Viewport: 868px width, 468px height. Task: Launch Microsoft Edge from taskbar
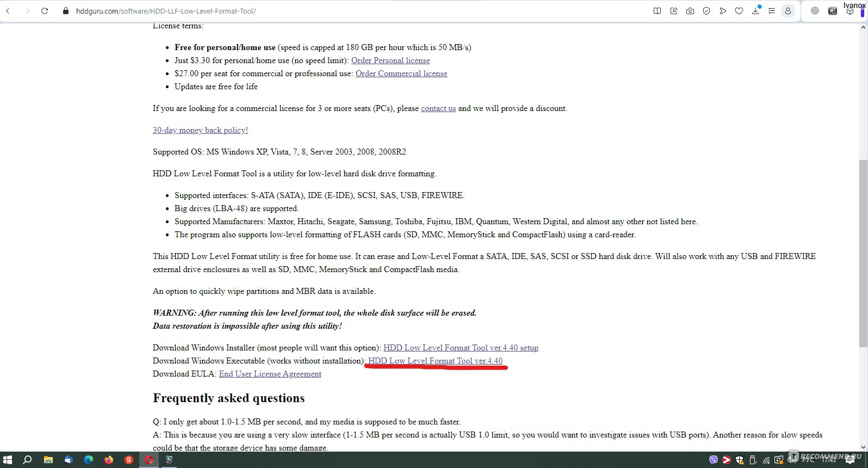[88, 460]
